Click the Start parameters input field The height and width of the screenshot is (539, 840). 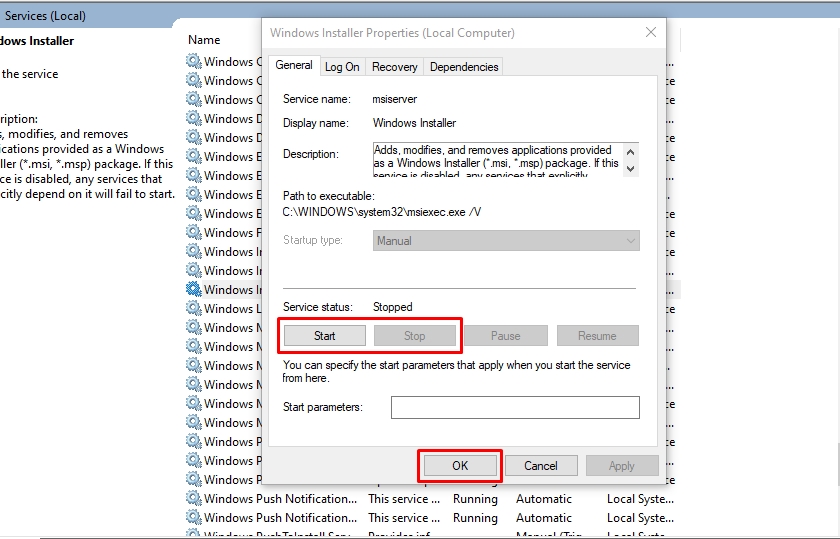pos(515,407)
